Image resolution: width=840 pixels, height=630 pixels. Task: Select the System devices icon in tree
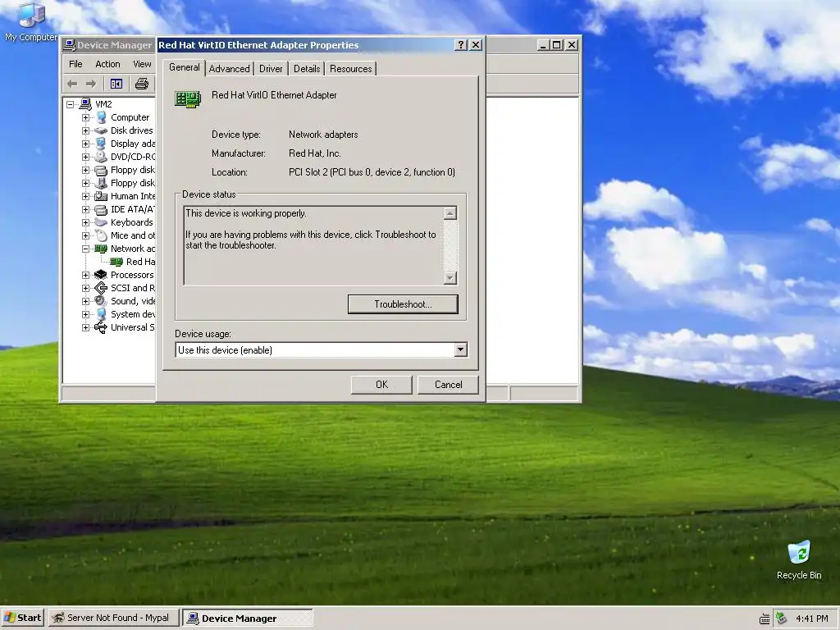click(101, 314)
